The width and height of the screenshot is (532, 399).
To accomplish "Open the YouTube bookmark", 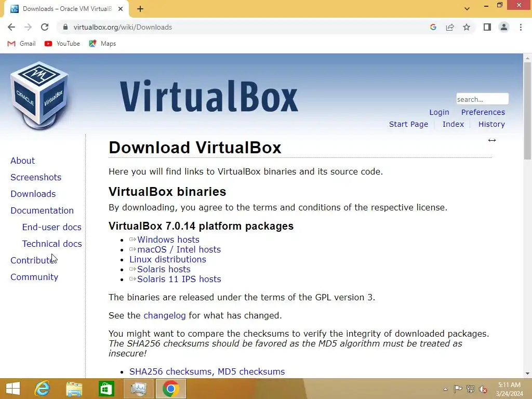I will pyautogui.click(x=62, y=44).
